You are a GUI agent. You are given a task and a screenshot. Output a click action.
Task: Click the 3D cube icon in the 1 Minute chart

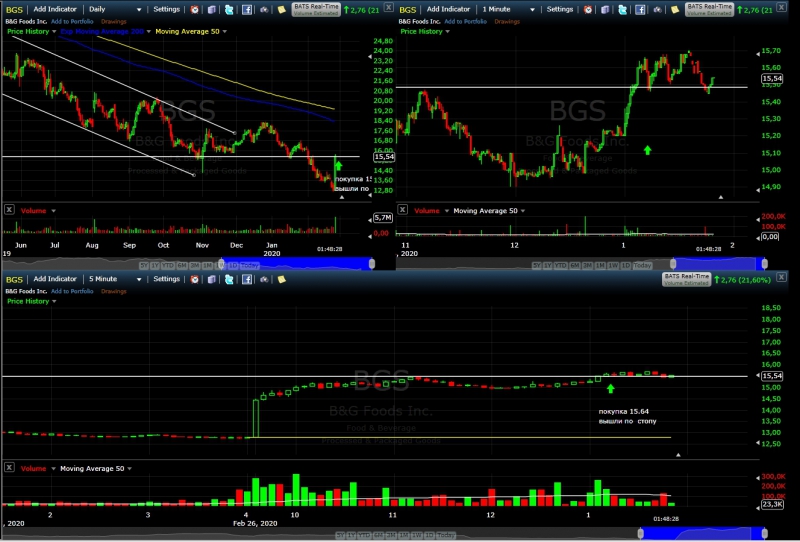[x=605, y=9]
